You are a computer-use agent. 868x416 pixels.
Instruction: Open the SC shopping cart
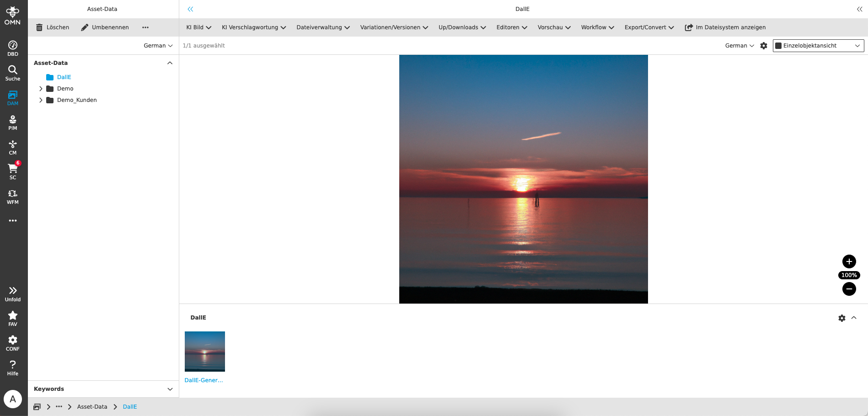click(x=13, y=171)
